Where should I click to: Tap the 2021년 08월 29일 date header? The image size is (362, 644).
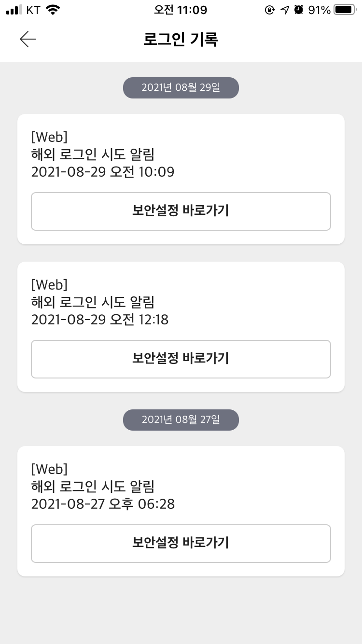(181, 88)
